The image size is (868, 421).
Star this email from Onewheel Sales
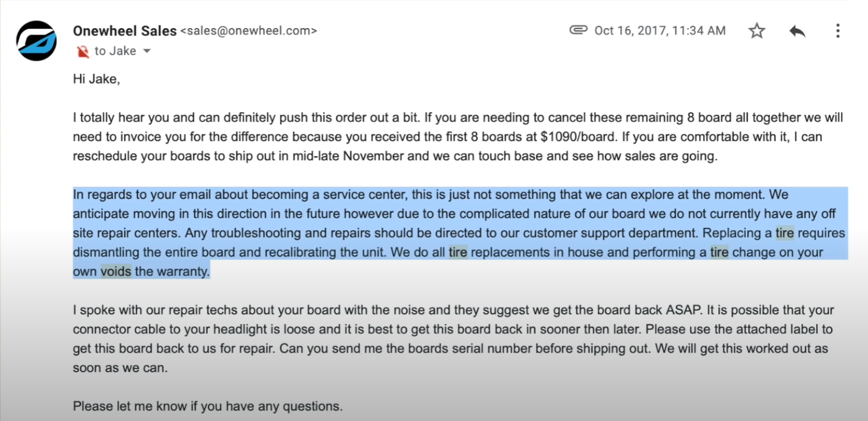pos(757,31)
